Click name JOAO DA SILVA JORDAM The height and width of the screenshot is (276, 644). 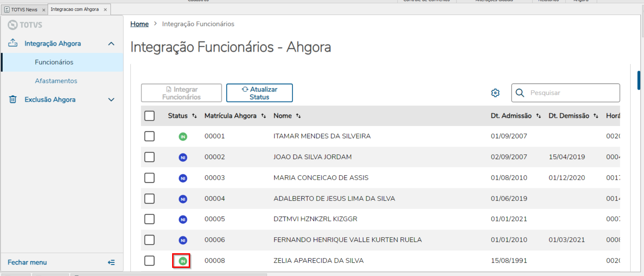[312, 157]
